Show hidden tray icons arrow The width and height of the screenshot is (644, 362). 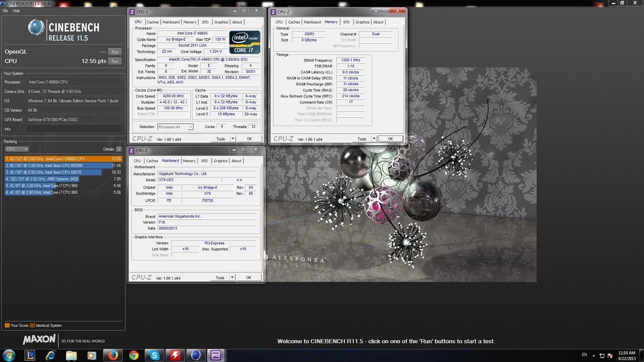click(x=594, y=355)
